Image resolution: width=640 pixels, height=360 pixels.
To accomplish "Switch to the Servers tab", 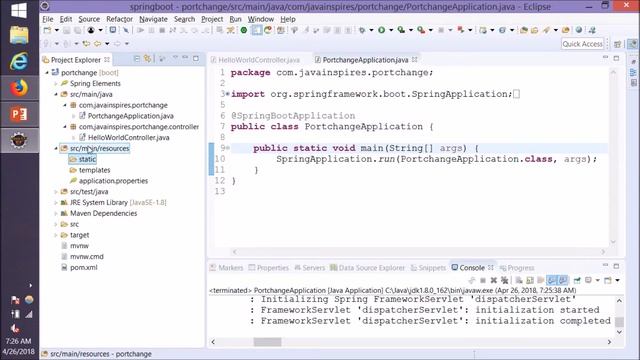I will pyautogui.click(x=309, y=268).
